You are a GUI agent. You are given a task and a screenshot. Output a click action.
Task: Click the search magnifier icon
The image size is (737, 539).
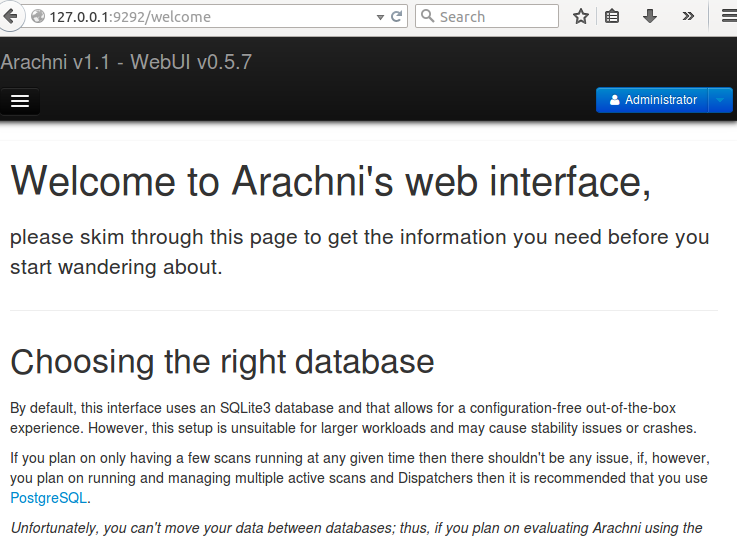coord(427,16)
